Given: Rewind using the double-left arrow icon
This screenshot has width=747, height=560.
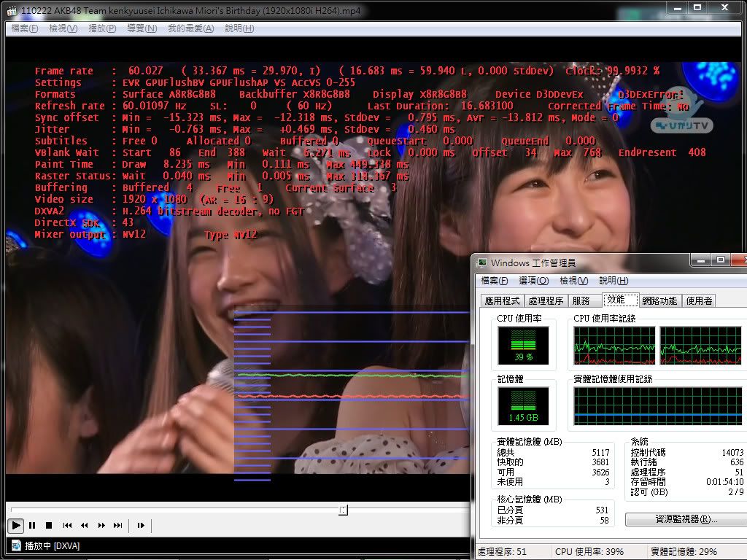Looking at the screenshot, I should 84,525.
